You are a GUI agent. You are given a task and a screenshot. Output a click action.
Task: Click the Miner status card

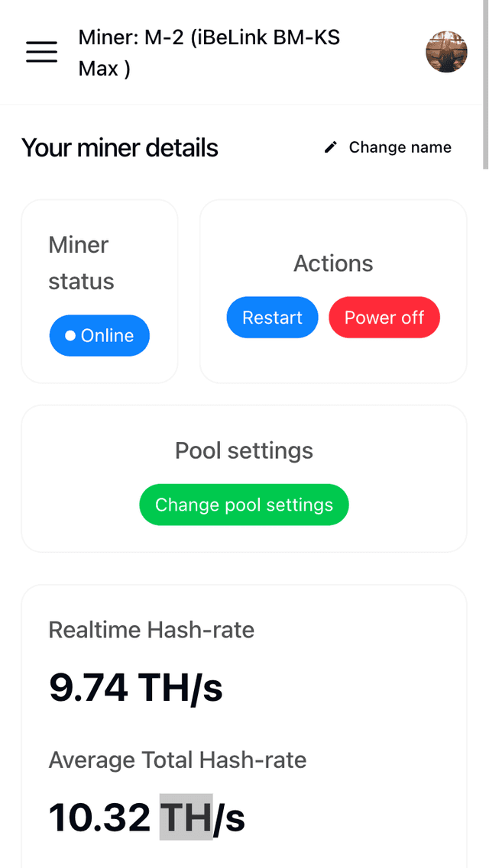99,291
